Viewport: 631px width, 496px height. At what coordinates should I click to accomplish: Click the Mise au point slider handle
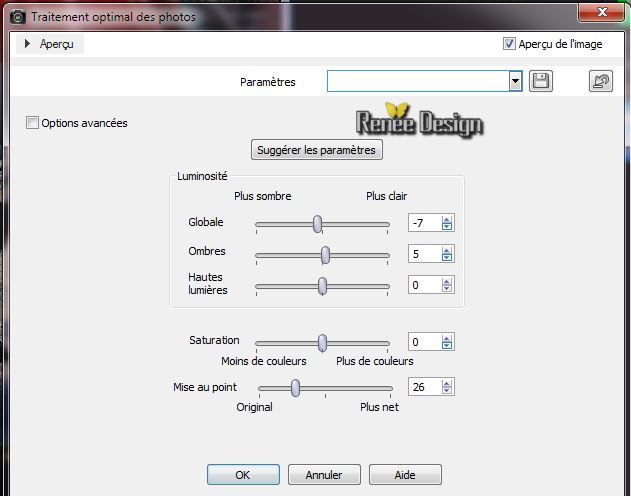pos(295,388)
